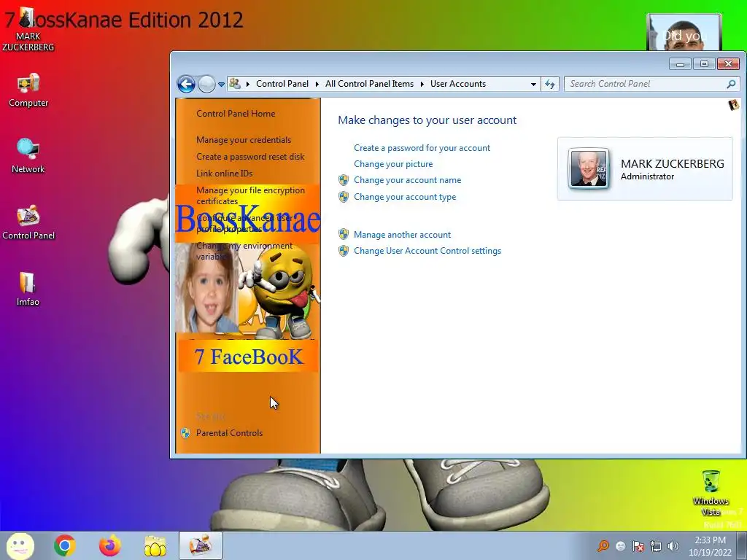Click Change your picture
Screen dimensions: 747x560
point(393,164)
